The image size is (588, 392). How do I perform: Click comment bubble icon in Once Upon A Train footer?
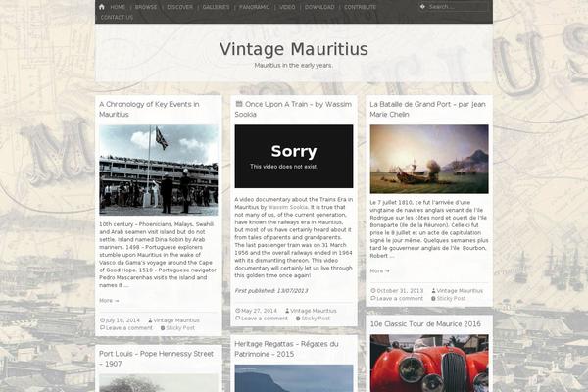pyautogui.click(x=238, y=318)
